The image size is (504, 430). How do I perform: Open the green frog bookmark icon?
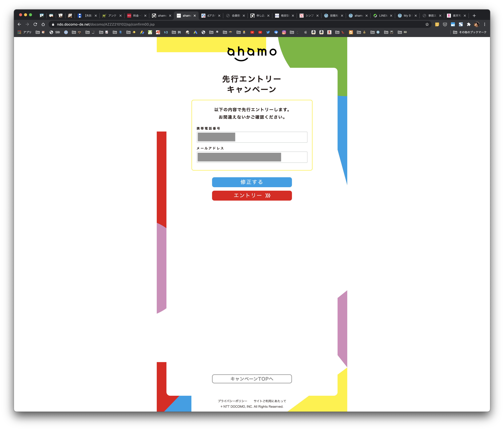tap(150, 32)
